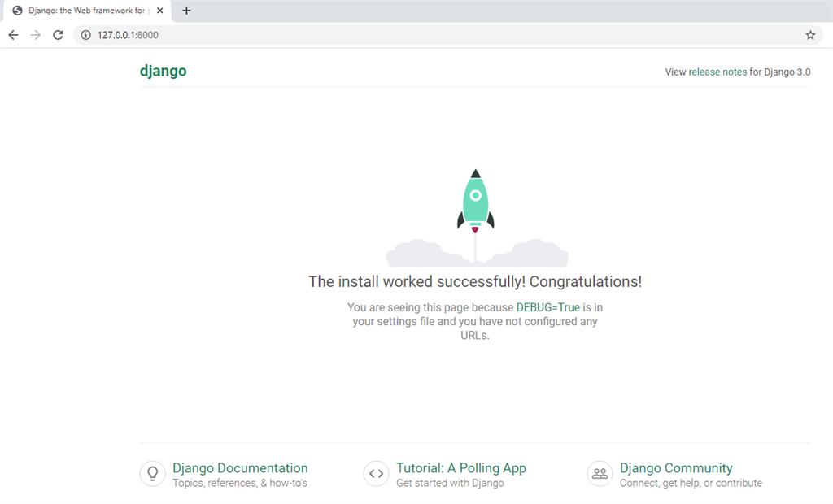
Task: Click the address bar showing 127.0.0.1:8000
Action: 449,35
